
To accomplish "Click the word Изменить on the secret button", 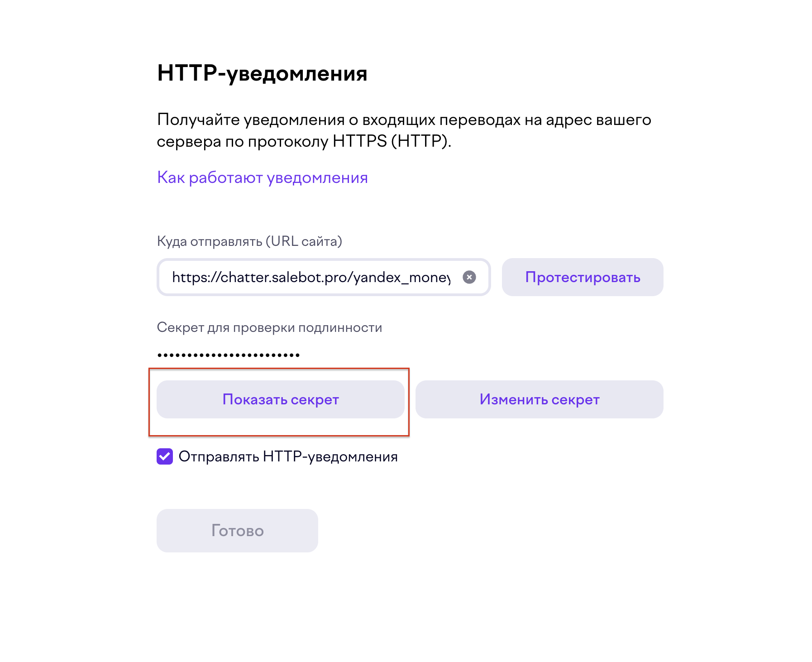I will point(513,399).
